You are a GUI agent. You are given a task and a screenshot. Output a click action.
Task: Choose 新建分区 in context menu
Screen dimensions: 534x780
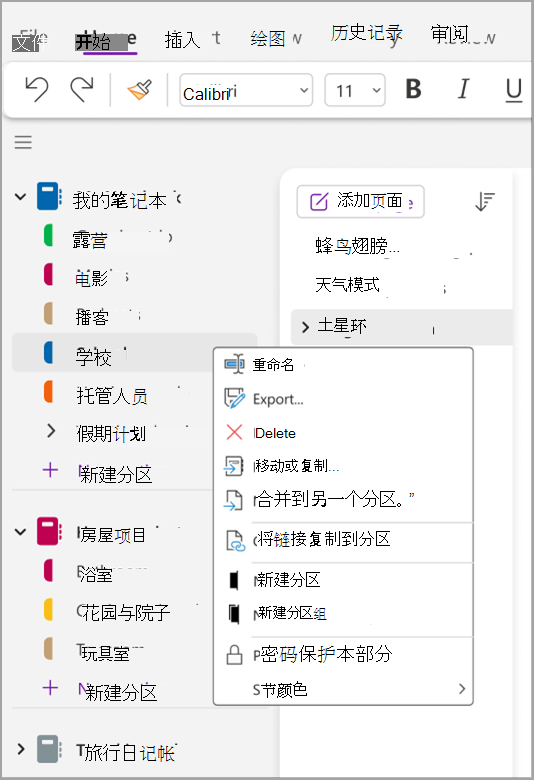(x=287, y=580)
